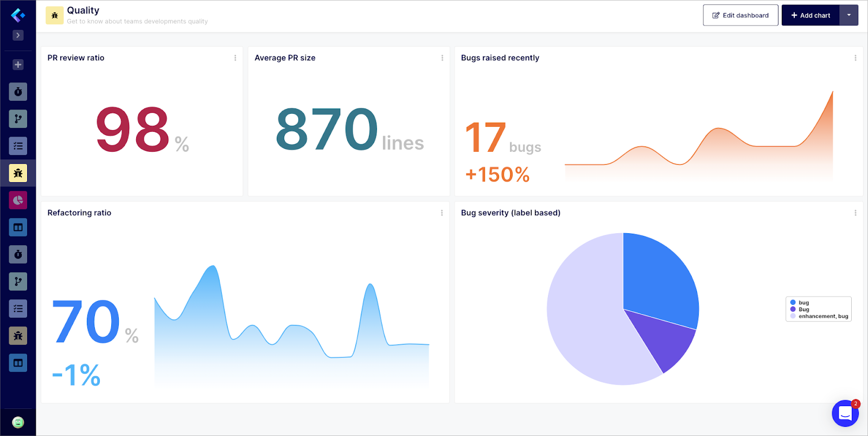
Task: Click the blue logo atop the sidebar
Action: [18, 15]
